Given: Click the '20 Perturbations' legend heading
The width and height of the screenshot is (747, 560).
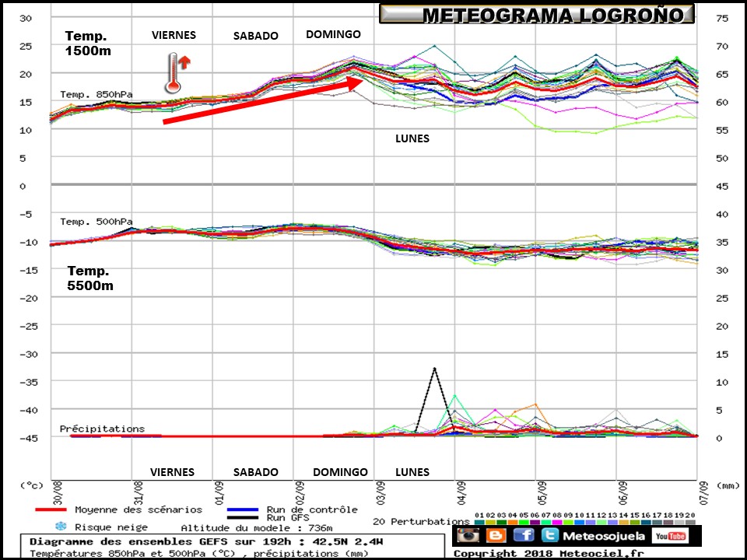Looking at the screenshot, I should 421,521.
